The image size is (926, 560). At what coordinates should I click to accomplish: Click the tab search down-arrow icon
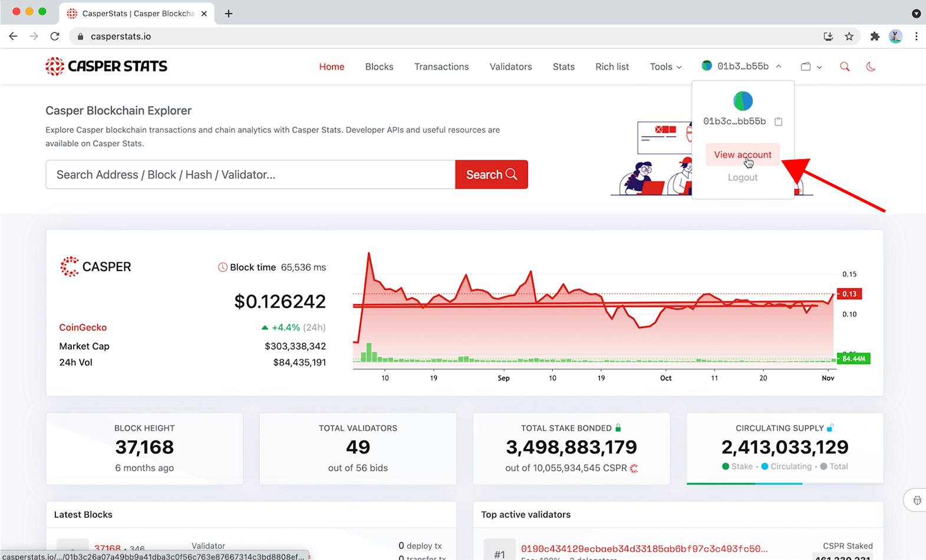tap(916, 14)
